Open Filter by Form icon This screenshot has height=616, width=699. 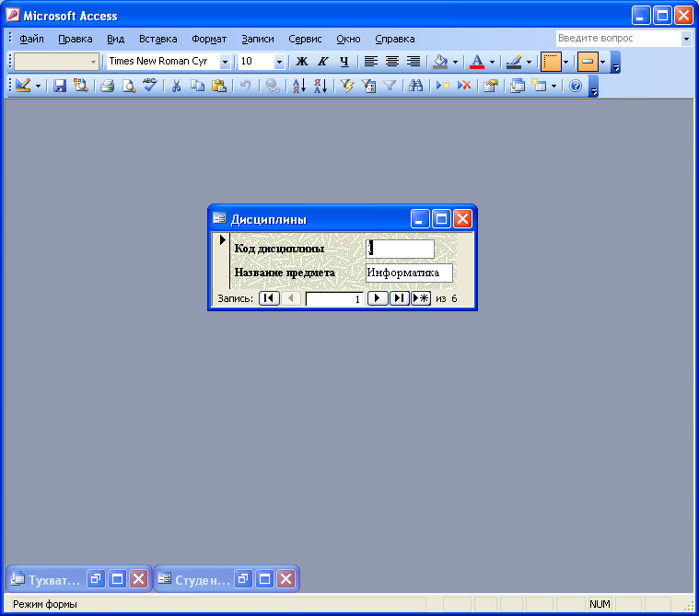[x=368, y=85]
